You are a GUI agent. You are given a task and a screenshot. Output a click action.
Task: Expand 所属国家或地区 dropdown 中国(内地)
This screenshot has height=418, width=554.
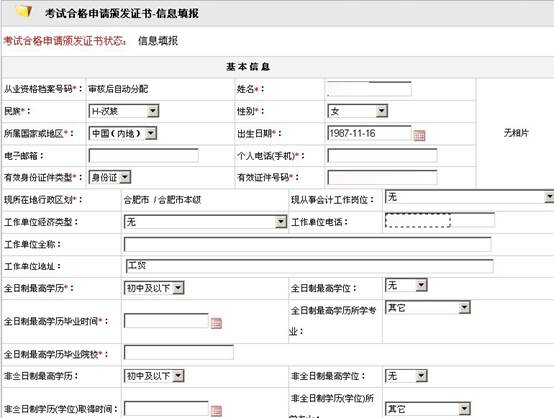(x=123, y=133)
